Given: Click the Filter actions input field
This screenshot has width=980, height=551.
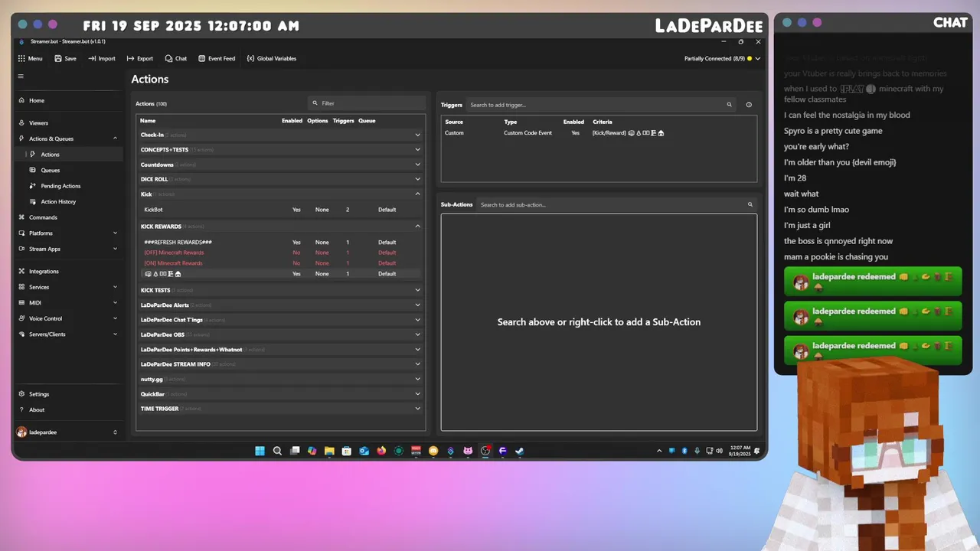Looking at the screenshot, I should click(x=367, y=103).
